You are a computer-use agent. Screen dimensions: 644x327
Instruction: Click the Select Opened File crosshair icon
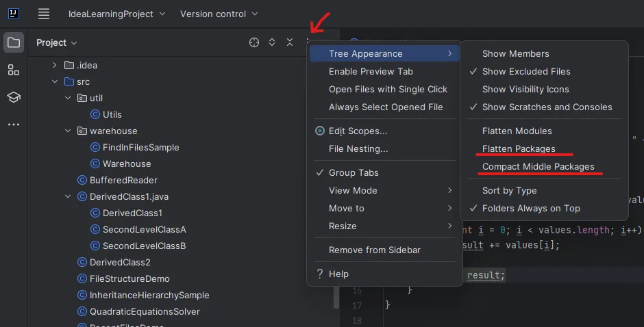(x=254, y=42)
